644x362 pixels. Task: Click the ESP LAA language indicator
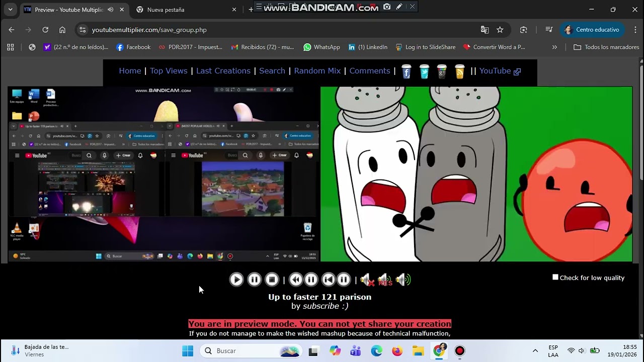[x=553, y=351]
